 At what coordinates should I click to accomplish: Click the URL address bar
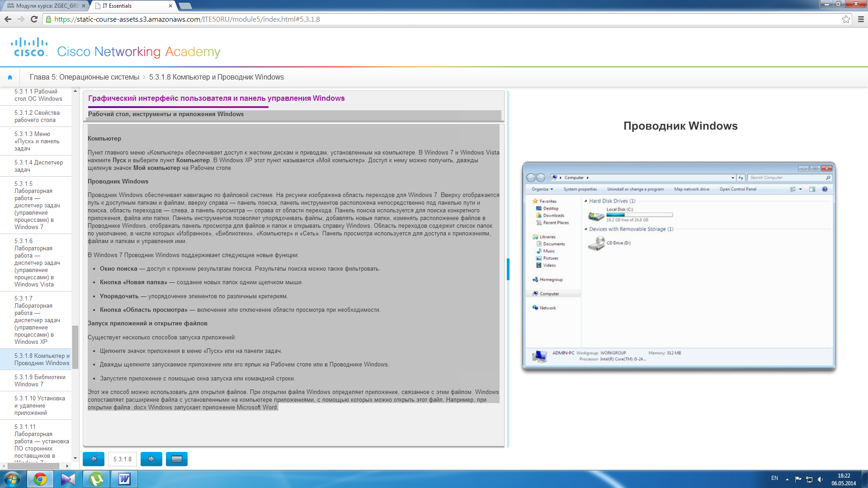(443, 19)
